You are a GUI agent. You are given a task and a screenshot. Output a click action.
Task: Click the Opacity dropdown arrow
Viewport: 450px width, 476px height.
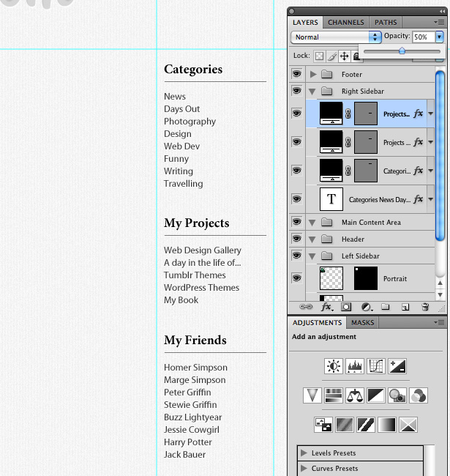click(x=439, y=37)
